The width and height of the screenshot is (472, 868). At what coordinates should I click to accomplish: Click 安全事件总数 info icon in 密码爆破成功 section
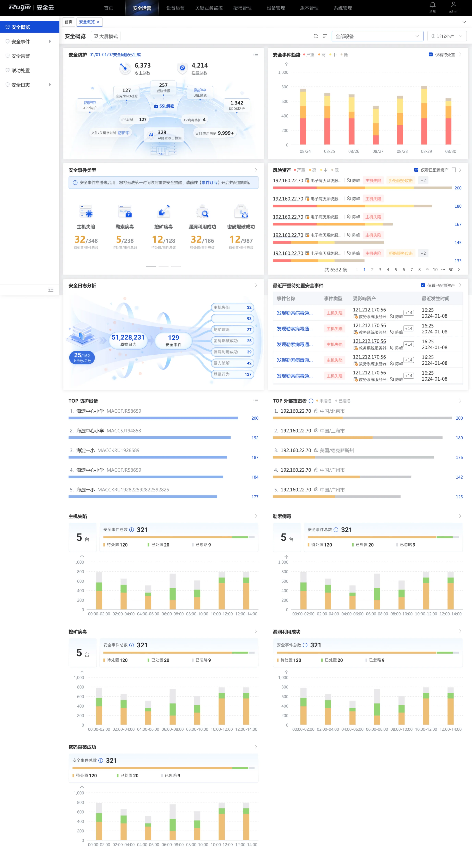(101, 760)
